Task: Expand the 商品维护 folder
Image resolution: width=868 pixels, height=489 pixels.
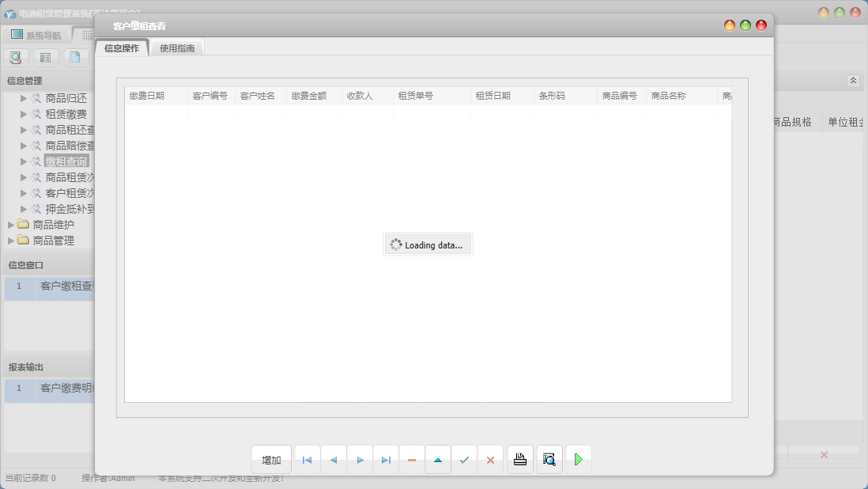Action: click(11, 225)
